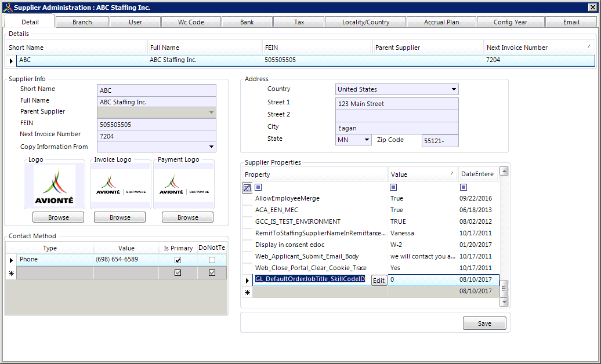Click the Supplier Administration title bar app icon

pyautogui.click(x=8, y=8)
